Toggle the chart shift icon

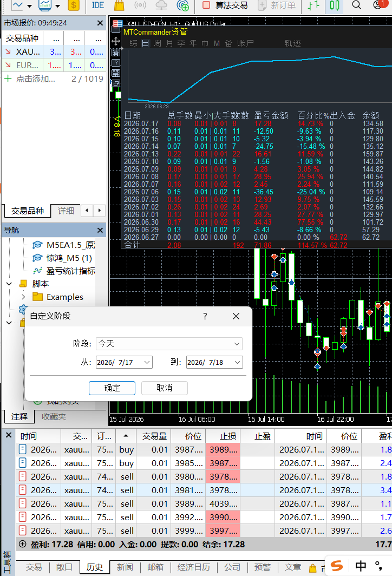coord(313,5)
